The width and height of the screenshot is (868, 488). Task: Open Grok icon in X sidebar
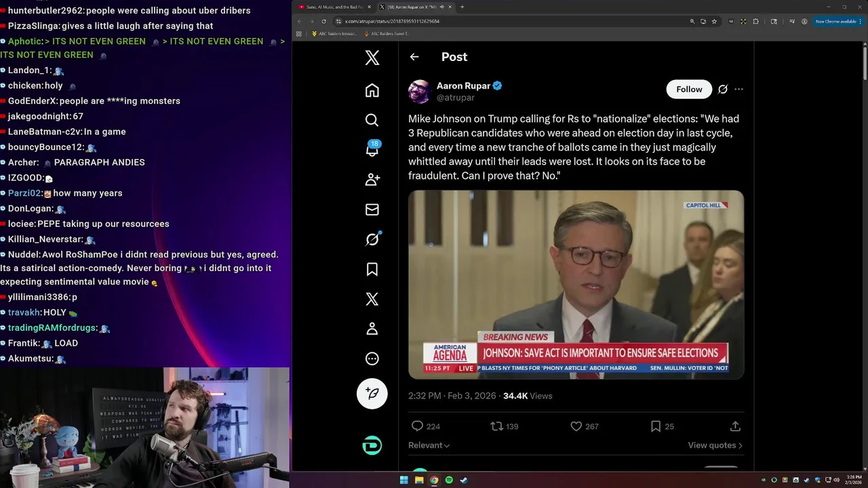[372, 239]
